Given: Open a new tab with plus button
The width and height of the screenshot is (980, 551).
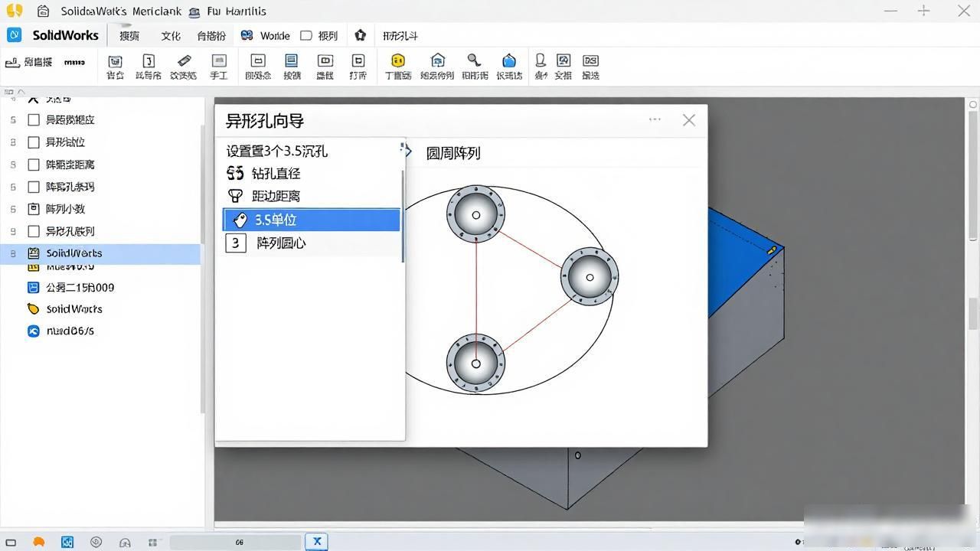Looking at the screenshot, I should click(924, 11).
